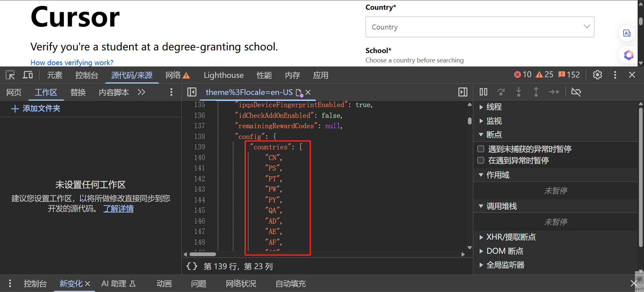Open the drawer 控制台 tab at bottom
Image resolution: width=644 pixels, height=292 pixels.
pos(35,284)
